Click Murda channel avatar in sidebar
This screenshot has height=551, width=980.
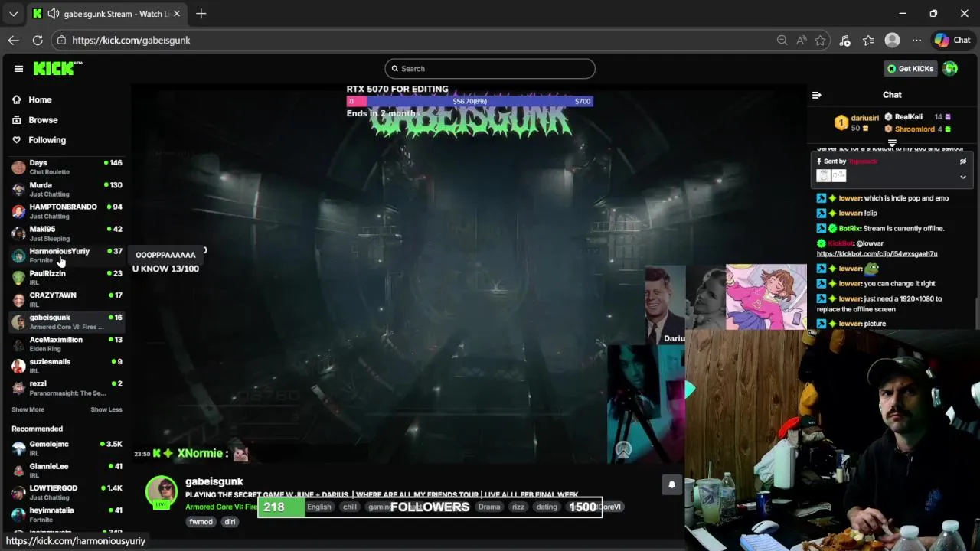pyautogui.click(x=18, y=190)
